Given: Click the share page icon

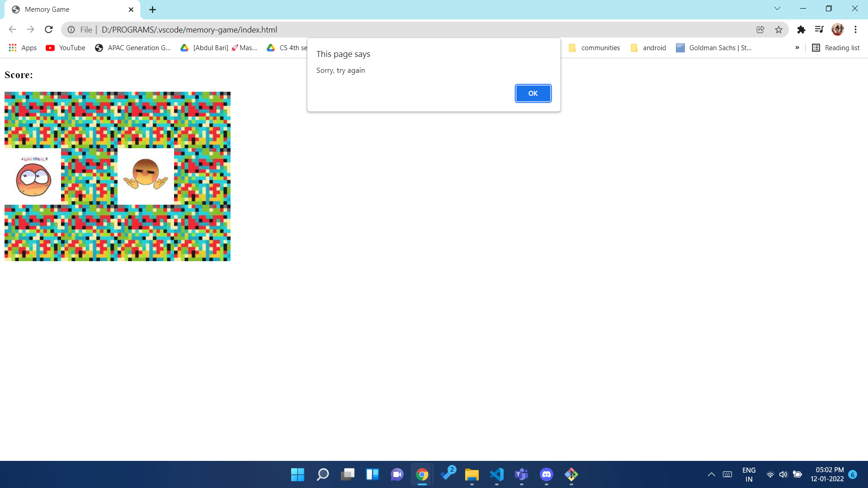Looking at the screenshot, I should tap(760, 30).
